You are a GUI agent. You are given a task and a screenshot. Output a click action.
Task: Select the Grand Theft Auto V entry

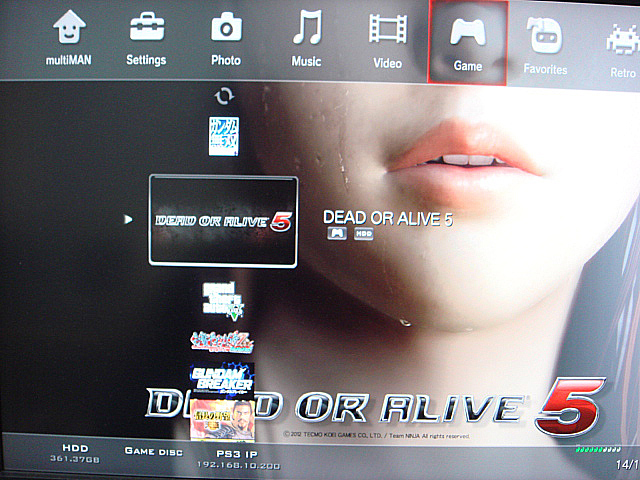coord(223,301)
